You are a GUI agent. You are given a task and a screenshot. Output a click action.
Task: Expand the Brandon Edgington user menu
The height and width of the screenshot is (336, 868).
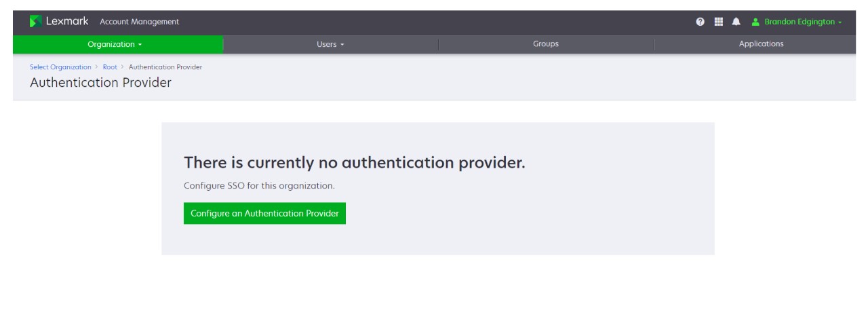click(x=799, y=22)
